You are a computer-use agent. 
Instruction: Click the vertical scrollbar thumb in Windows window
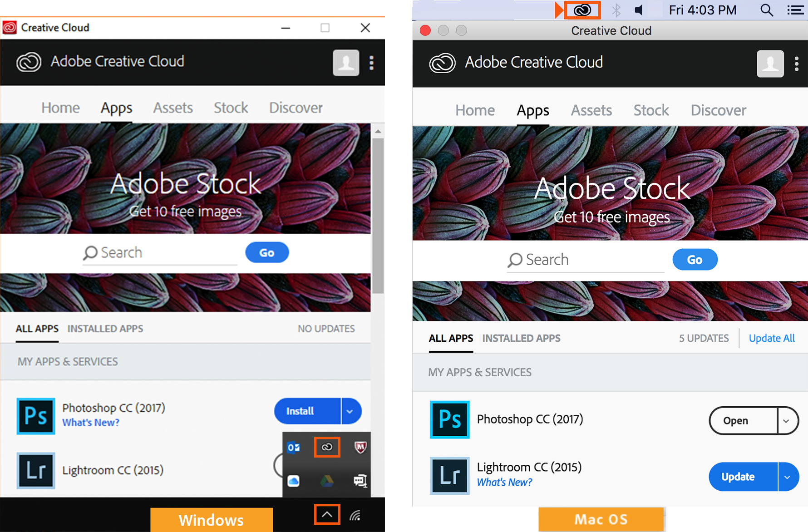378,216
